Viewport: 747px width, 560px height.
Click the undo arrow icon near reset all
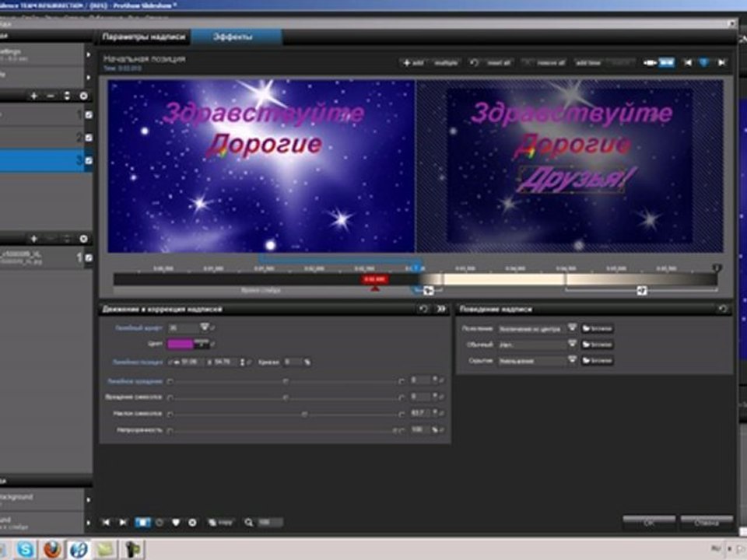click(x=474, y=62)
